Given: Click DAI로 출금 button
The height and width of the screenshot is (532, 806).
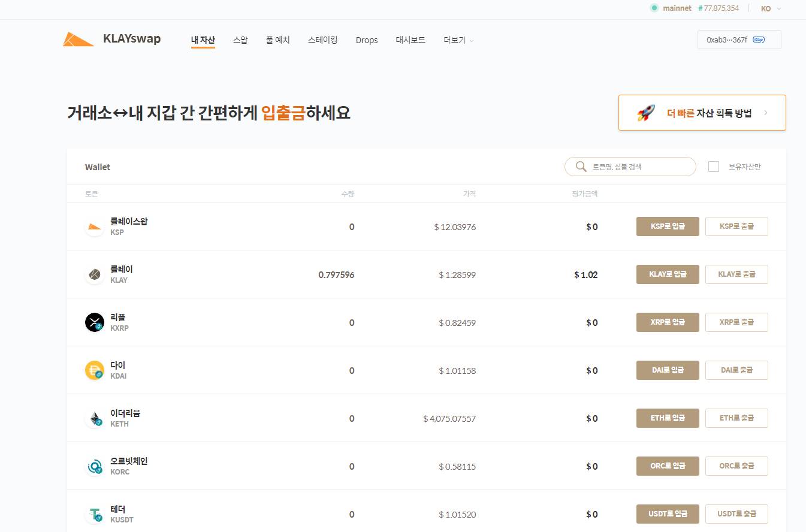Looking at the screenshot, I should click(x=736, y=370).
